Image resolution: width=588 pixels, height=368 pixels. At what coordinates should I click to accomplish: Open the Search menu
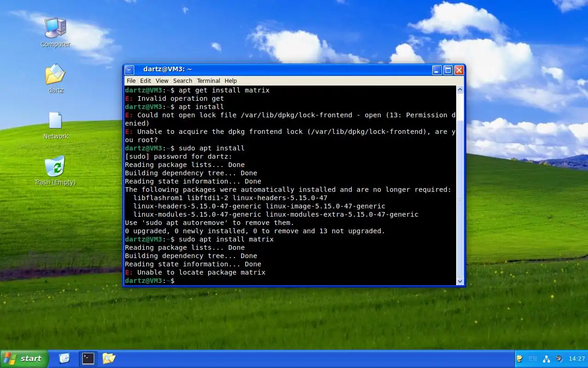182,80
